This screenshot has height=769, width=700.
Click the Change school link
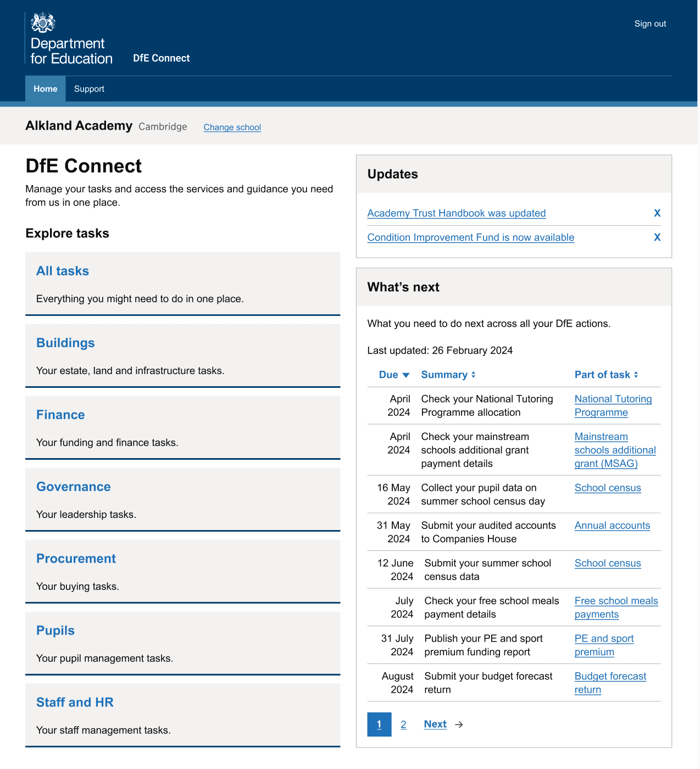pyautogui.click(x=232, y=127)
